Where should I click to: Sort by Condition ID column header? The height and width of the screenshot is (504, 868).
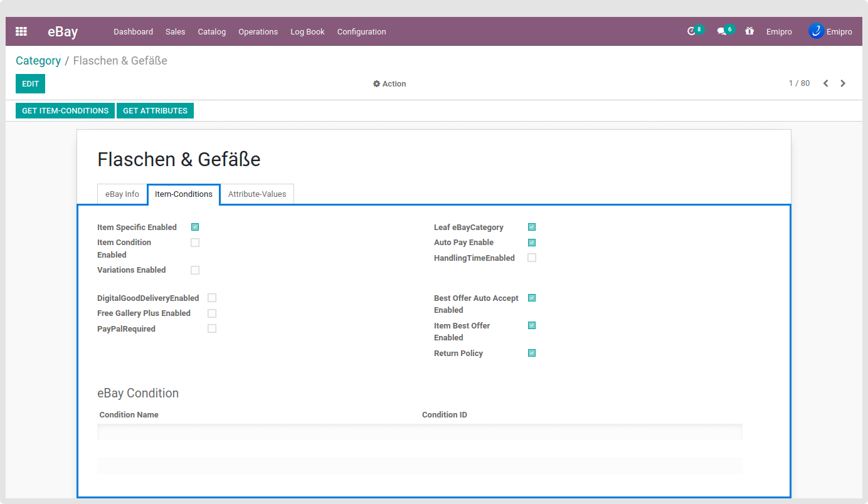coord(445,415)
